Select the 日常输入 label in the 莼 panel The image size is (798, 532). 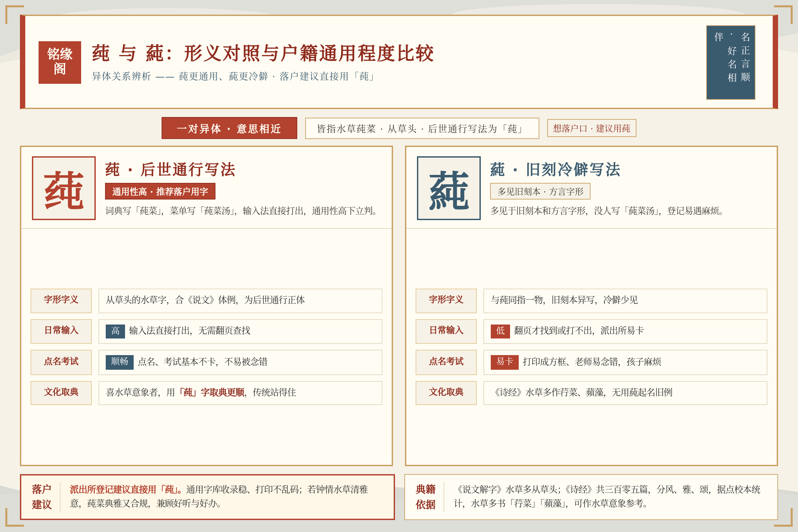click(61, 331)
